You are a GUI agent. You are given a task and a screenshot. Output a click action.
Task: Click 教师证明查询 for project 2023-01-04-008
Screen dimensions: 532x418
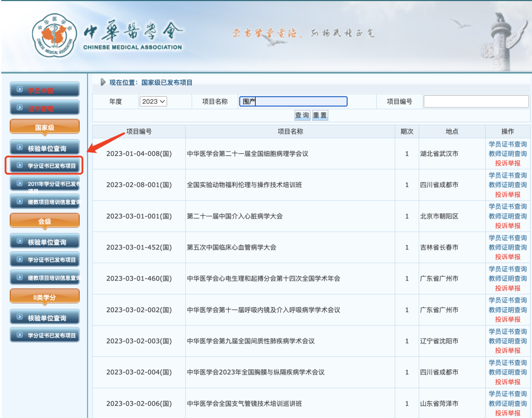[x=507, y=153]
